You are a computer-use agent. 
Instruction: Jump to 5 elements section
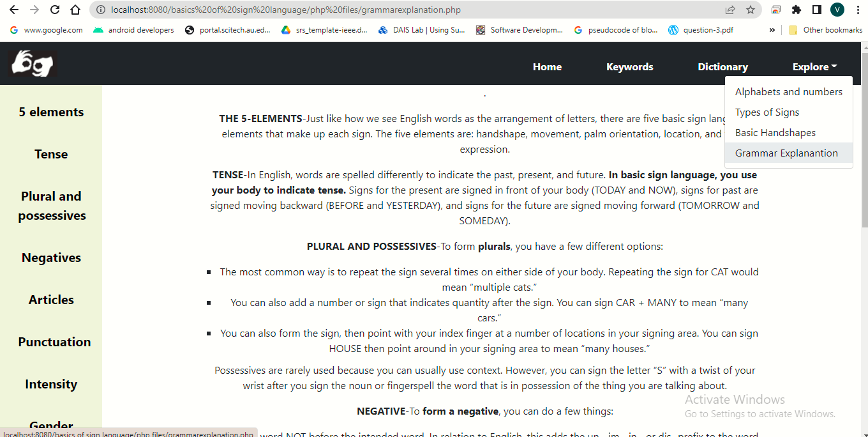pos(51,112)
